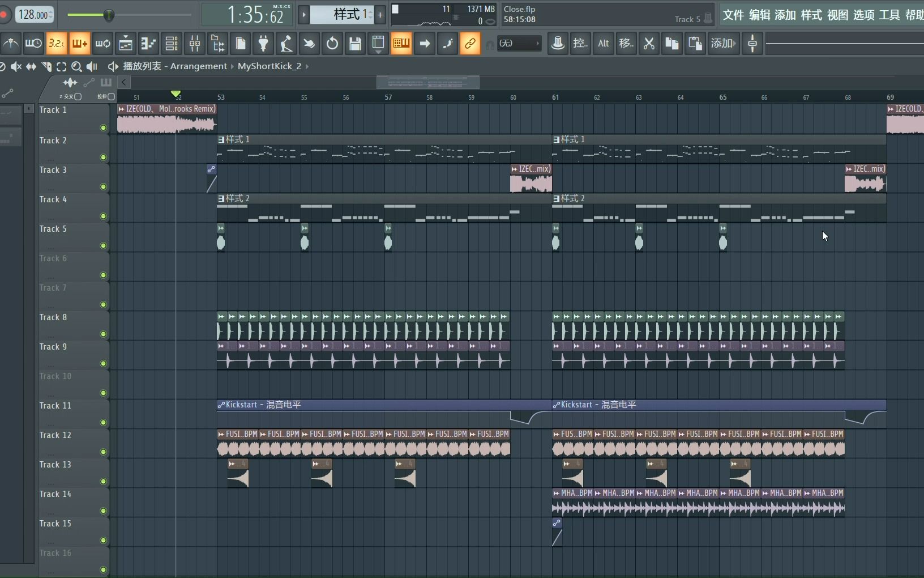
Task: Toggle the 拉伸 stretch checkbox
Action: pyautogui.click(x=111, y=97)
